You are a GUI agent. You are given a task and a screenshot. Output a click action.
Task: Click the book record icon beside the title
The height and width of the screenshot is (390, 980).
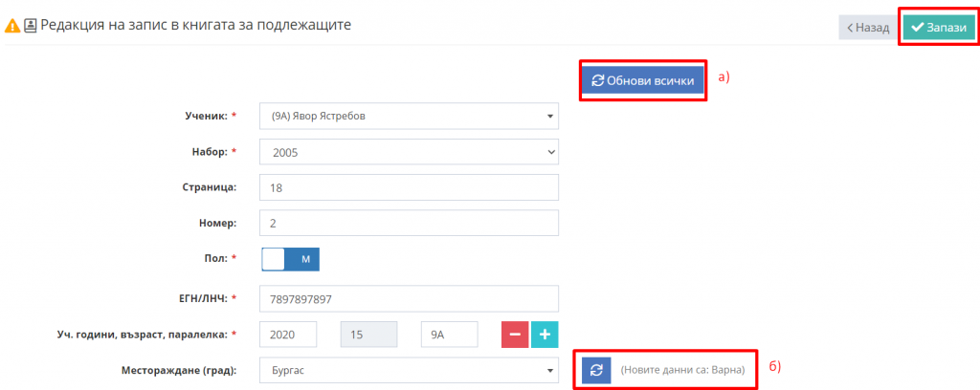coord(30,26)
